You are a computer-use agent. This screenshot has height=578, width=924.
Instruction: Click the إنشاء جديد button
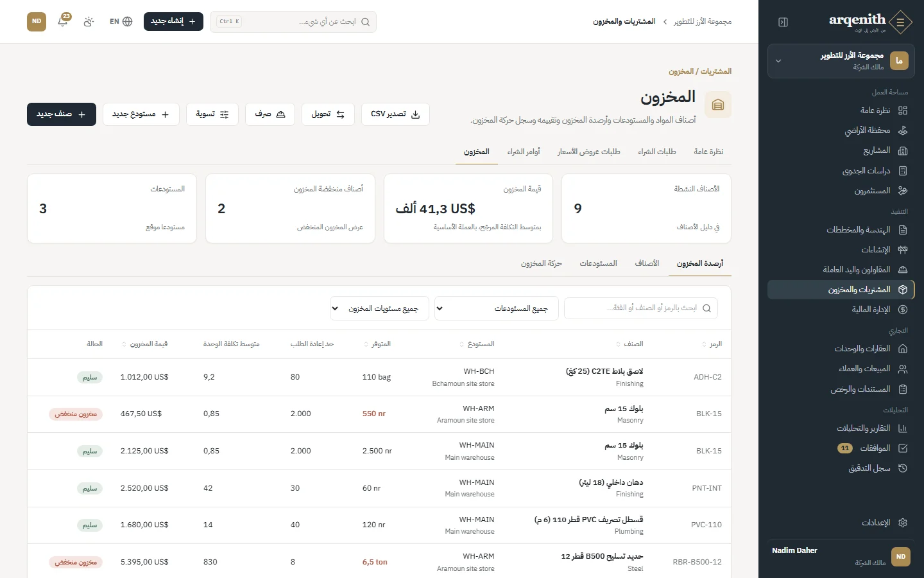(x=173, y=21)
